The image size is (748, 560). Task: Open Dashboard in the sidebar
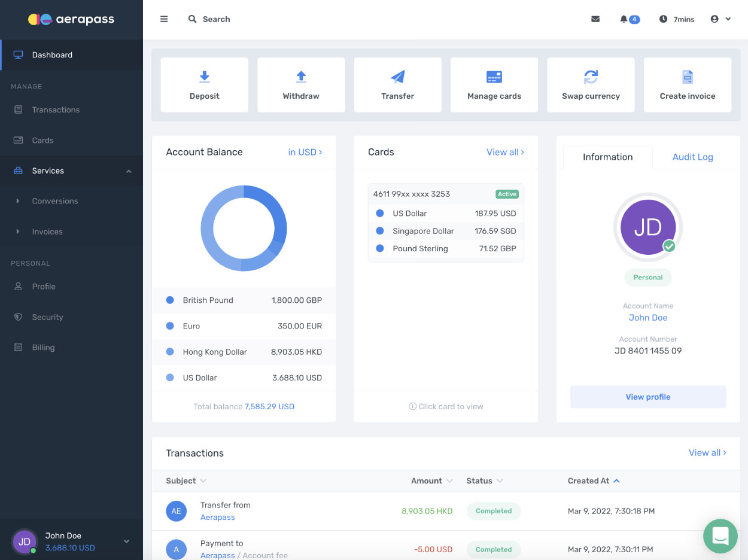pyautogui.click(x=72, y=55)
